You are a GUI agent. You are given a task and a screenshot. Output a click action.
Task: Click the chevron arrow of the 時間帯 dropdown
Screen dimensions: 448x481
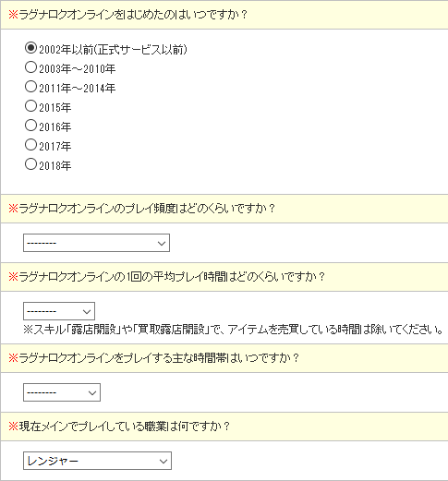tap(92, 393)
